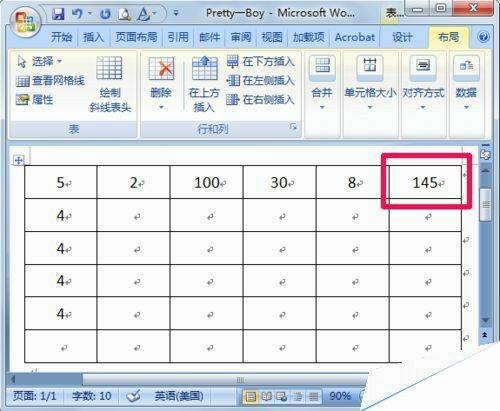Insert a row above with 在上方插入

[x=204, y=83]
